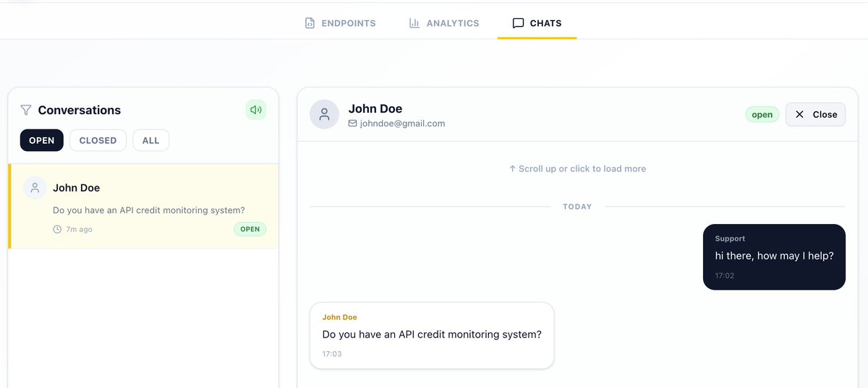
Task: Click the Support message bubble
Action: [x=774, y=257]
